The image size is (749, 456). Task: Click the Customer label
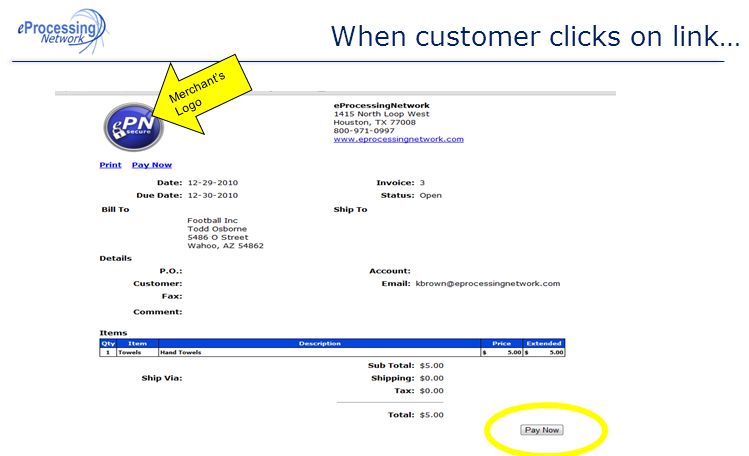pos(158,284)
